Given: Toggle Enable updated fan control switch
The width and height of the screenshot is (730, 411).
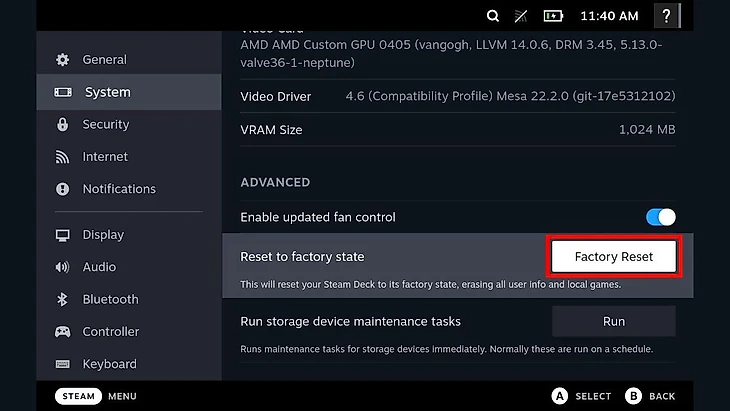Looking at the screenshot, I should coord(661,217).
